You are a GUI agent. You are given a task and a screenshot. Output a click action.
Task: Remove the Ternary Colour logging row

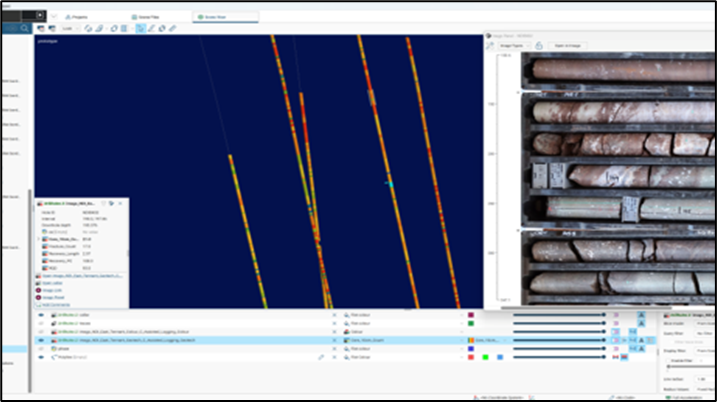(x=334, y=332)
